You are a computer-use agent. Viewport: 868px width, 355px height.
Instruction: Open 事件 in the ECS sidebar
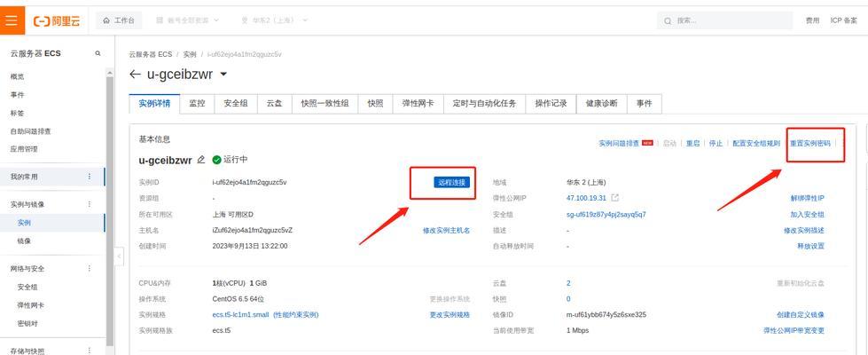point(17,95)
